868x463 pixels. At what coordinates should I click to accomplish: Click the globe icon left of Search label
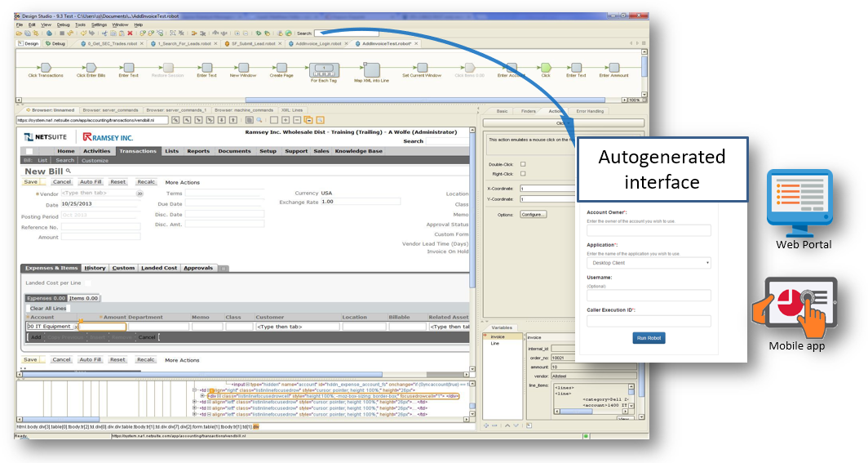pyautogui.click(x=289, y=33)
